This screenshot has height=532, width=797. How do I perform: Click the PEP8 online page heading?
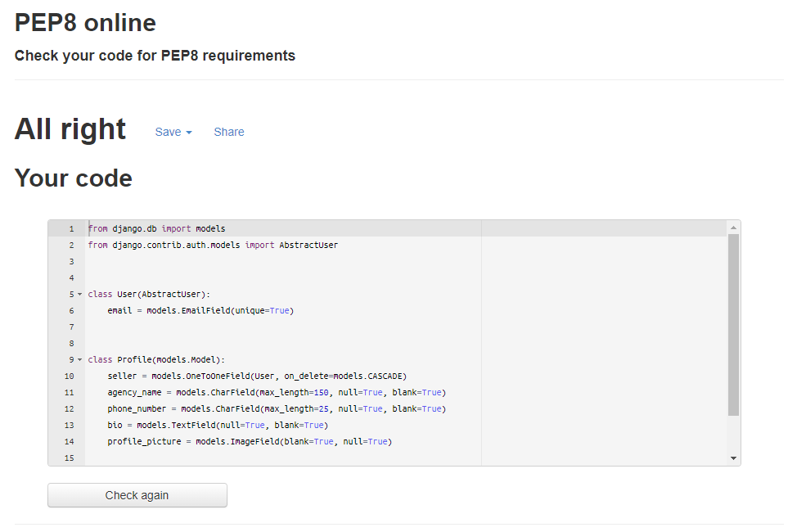tap(84, 22)
